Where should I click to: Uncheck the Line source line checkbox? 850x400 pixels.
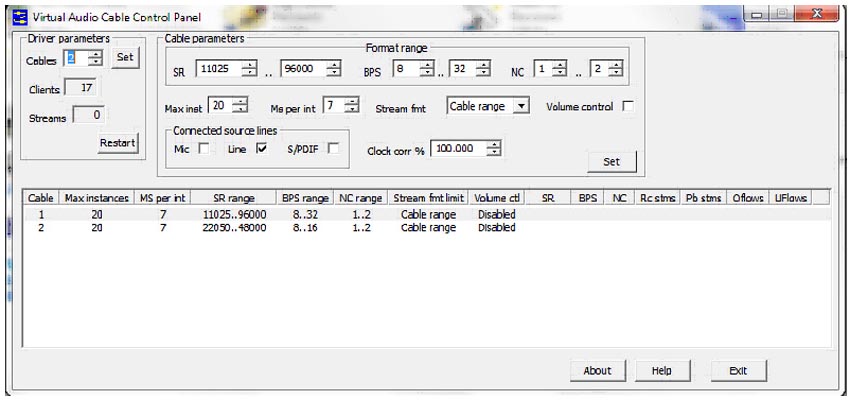(x=261, y=149)
